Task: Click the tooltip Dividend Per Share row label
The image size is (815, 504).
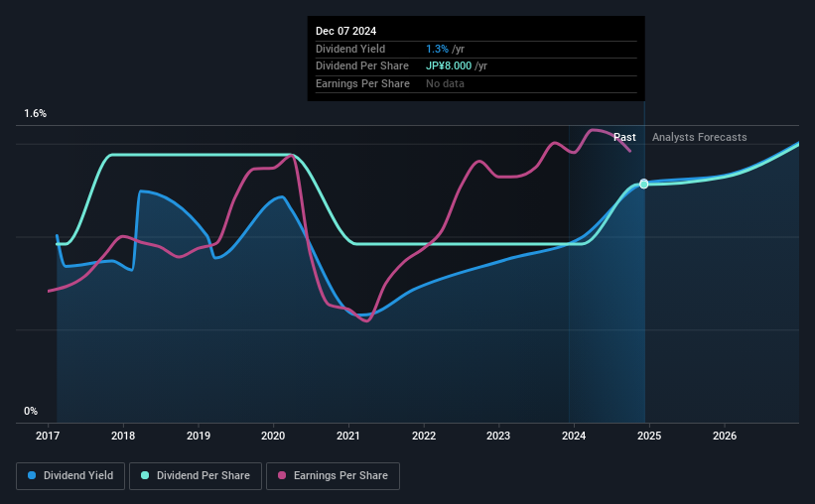Action: click(x=362, y=66)
